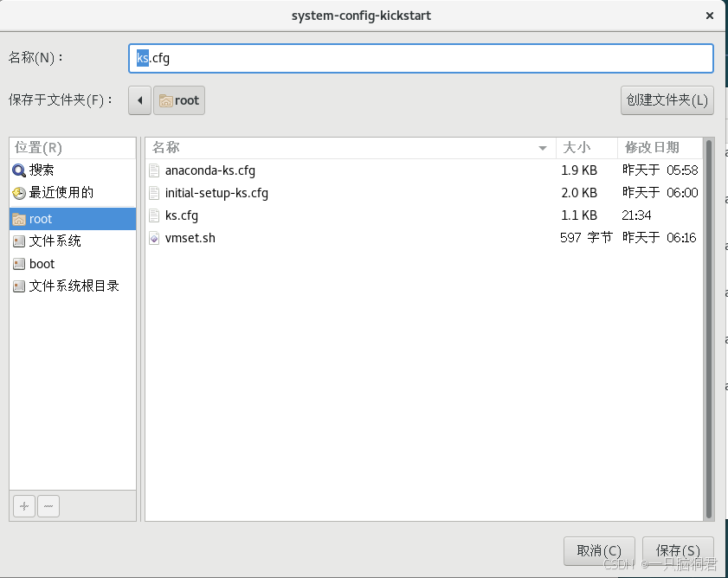Select the vmset.sh file name
The height and width of the screenshot is (578, 728).
click(x=190, y=238)
